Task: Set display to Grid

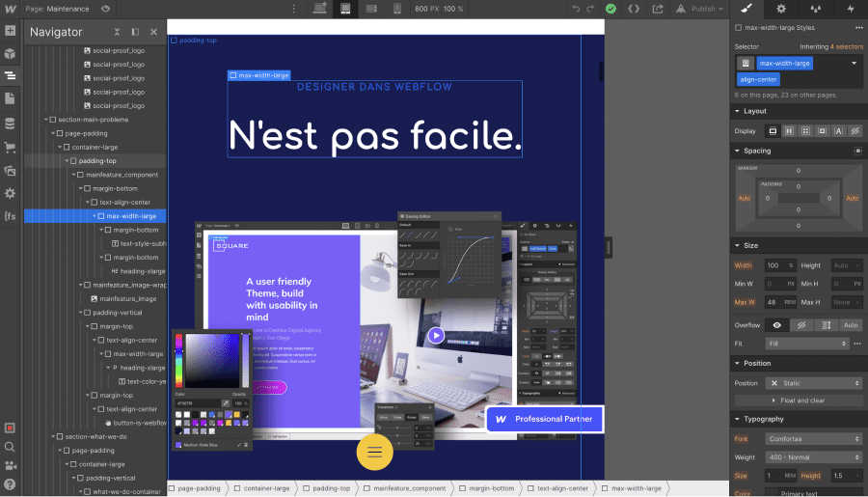Action: 805,131
